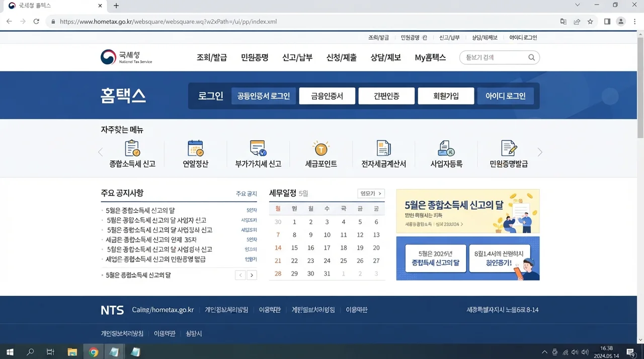Click 금융인증서 login button
The width and height of the screenshot is (644, 359).
click(x=327, y=96)
